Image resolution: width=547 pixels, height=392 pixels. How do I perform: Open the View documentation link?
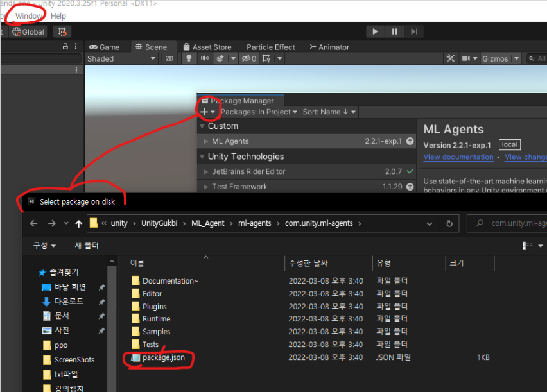click(x=458, y=157)
